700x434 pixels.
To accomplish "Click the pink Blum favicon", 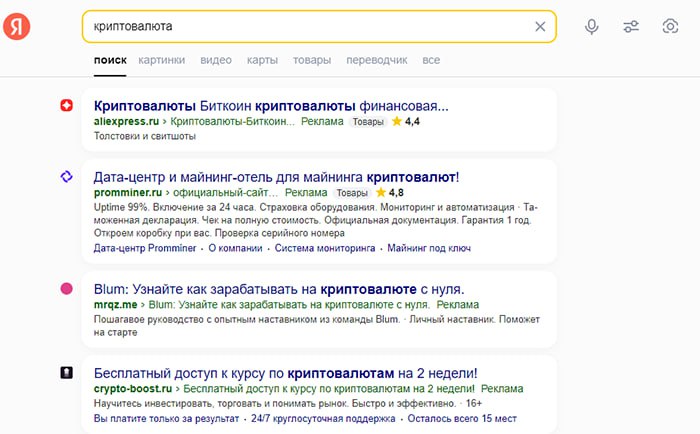I will pos(67,288).
